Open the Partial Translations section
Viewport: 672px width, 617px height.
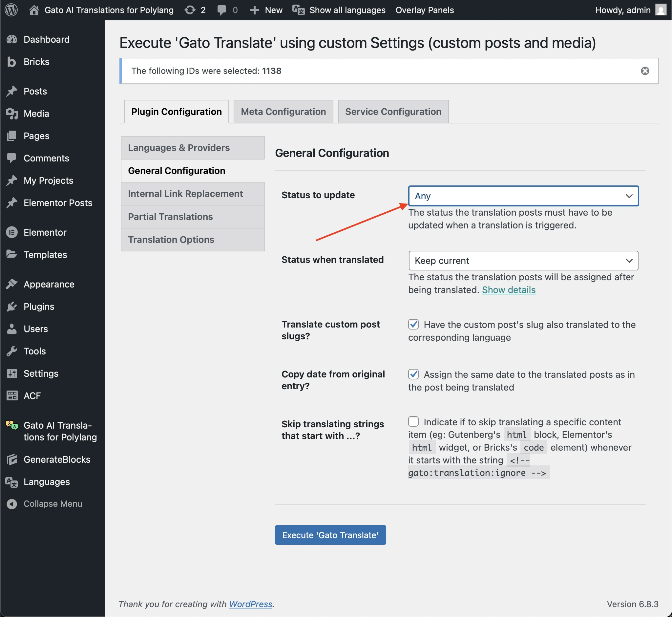[x=170, y=216]
